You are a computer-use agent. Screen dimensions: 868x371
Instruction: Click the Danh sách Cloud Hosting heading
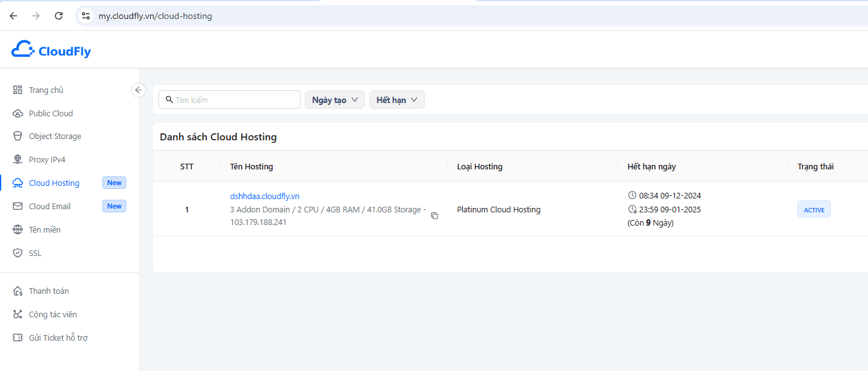click(218, 137)
